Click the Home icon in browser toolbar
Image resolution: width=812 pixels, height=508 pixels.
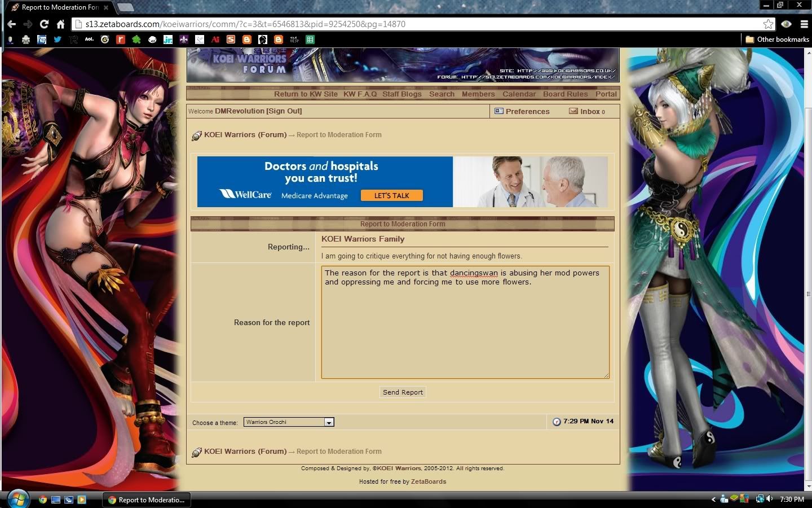[60, 24]
